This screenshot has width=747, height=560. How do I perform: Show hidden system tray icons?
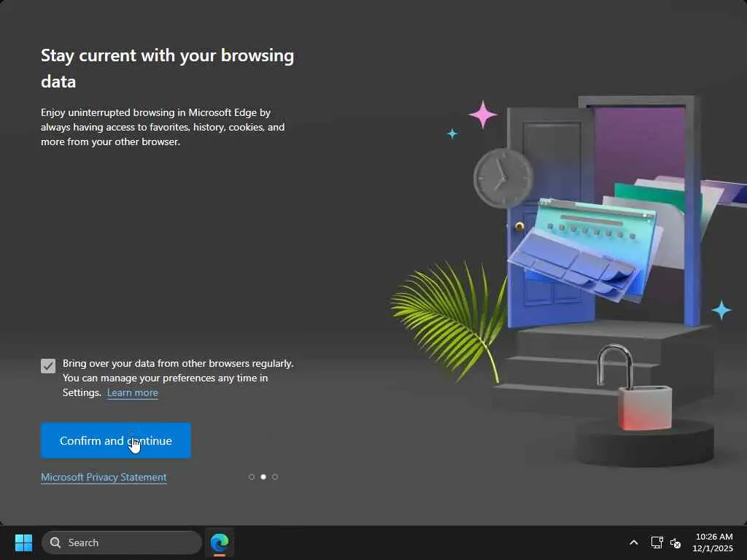(x=634, y=542)
